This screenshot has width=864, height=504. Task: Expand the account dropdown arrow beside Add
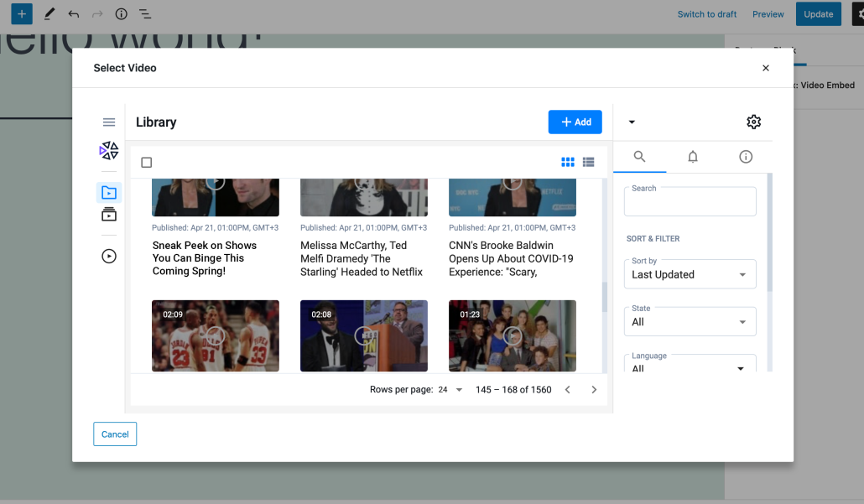pyautogui.click(x=632, y=122)
